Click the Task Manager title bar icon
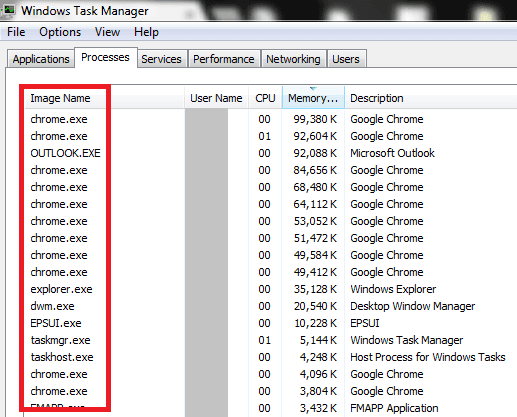This screenshot has height=417, width=517. [x=8, y=10]
